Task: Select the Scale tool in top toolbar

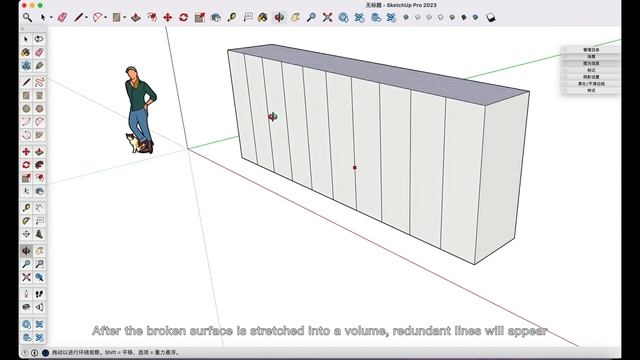Action: [200, 17]
